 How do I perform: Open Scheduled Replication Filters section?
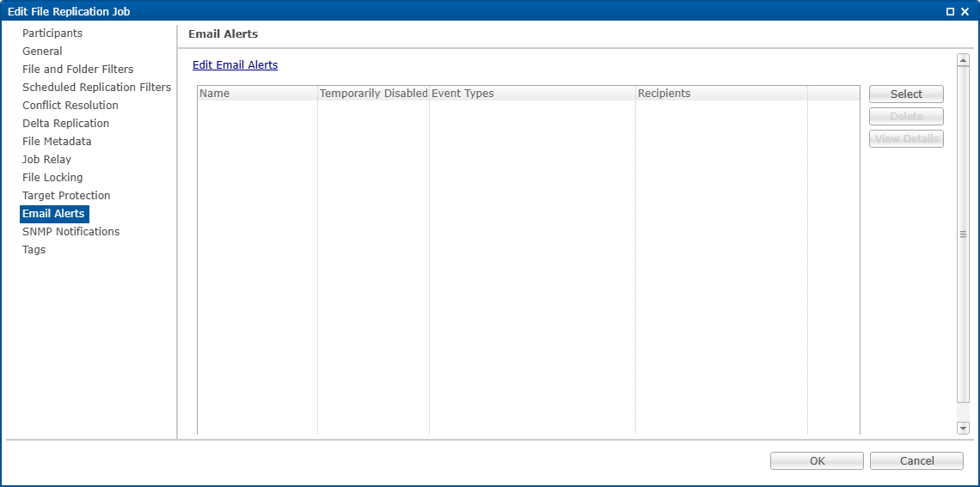pyautogui.click(x=96, y=88)
